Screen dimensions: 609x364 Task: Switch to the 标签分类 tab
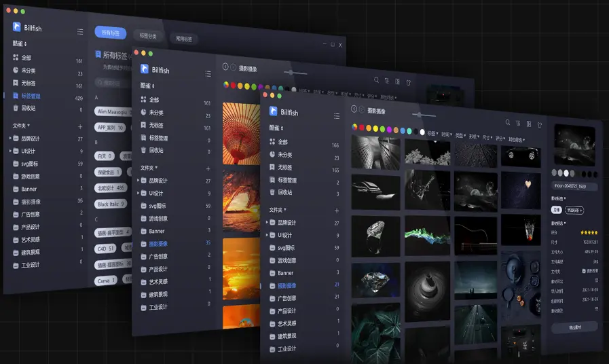click(x=147, y=35)
